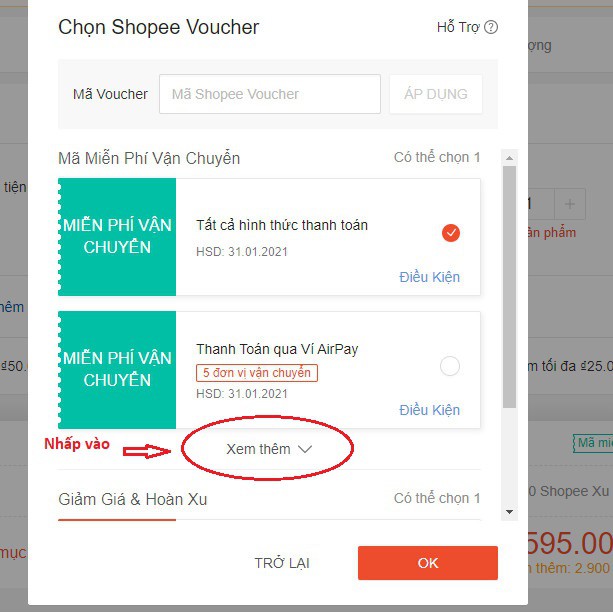Click the TRỞ LẠI button

tap(282, 563)
